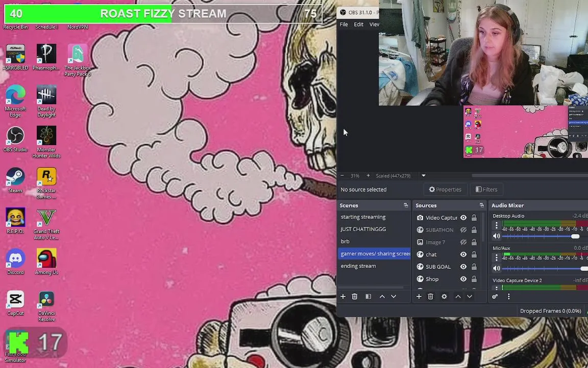Remove selected scene with trash icon
The image size is (588, 368).
coord(354,296)
